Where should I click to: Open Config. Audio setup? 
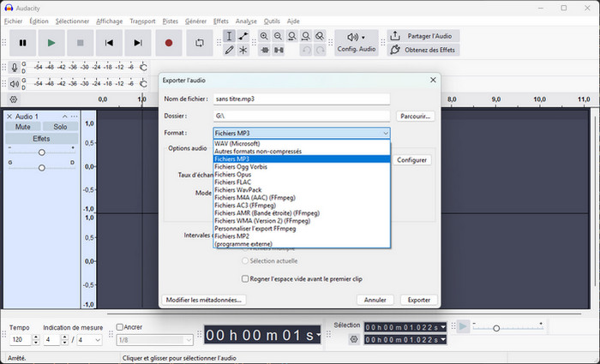point(357,43)
